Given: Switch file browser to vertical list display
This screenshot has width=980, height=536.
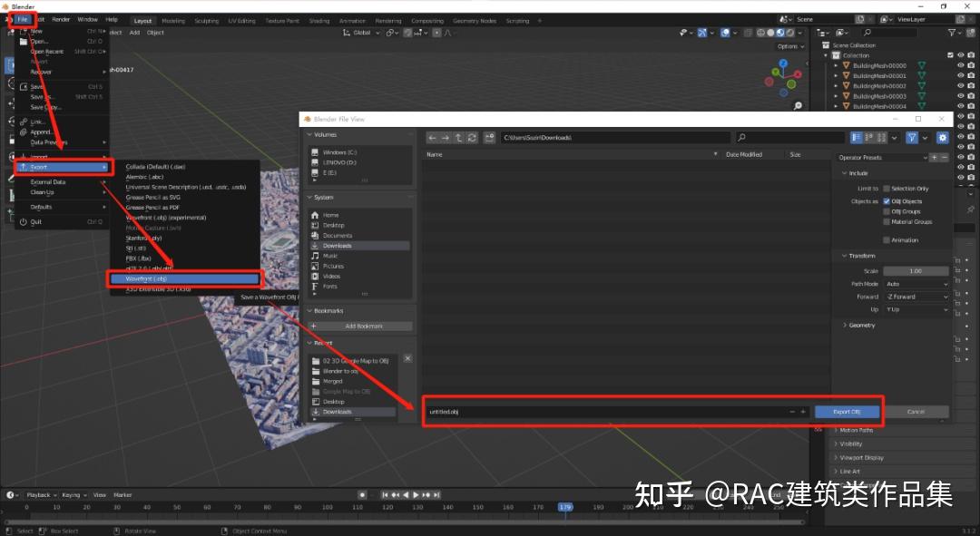Looking at the screenshot, I should pyautogui.click(x=857, y=138).
